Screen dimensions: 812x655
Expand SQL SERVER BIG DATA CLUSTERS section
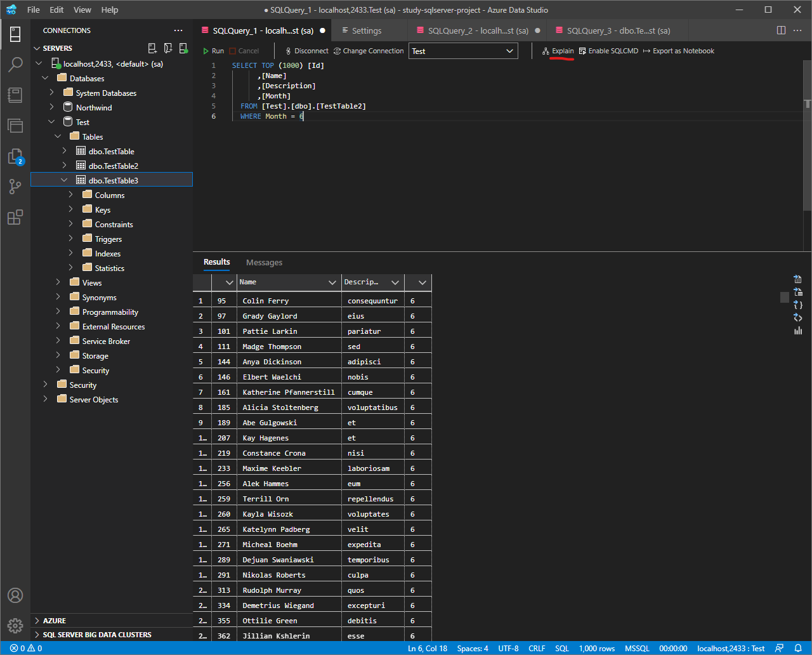(x=37, y=635)
